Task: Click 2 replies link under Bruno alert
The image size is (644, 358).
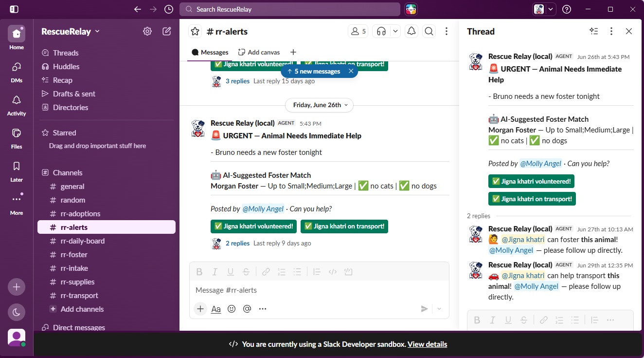Action: tap(237, 244)
